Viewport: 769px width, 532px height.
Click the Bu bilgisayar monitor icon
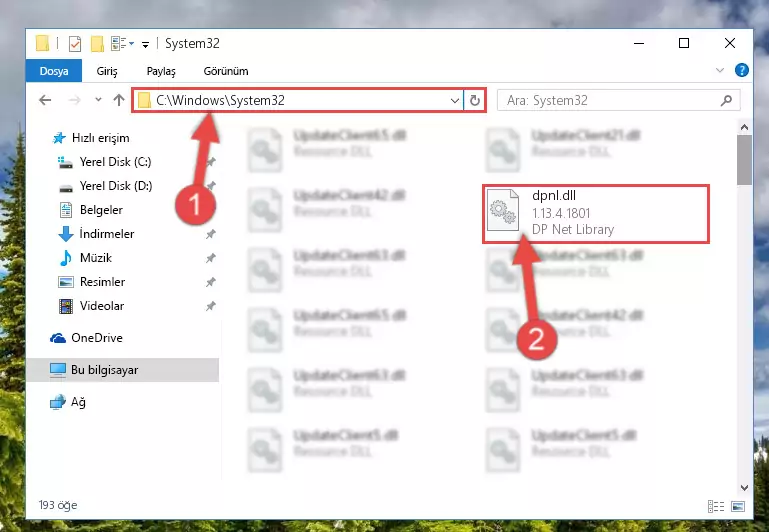coord(58,370)
